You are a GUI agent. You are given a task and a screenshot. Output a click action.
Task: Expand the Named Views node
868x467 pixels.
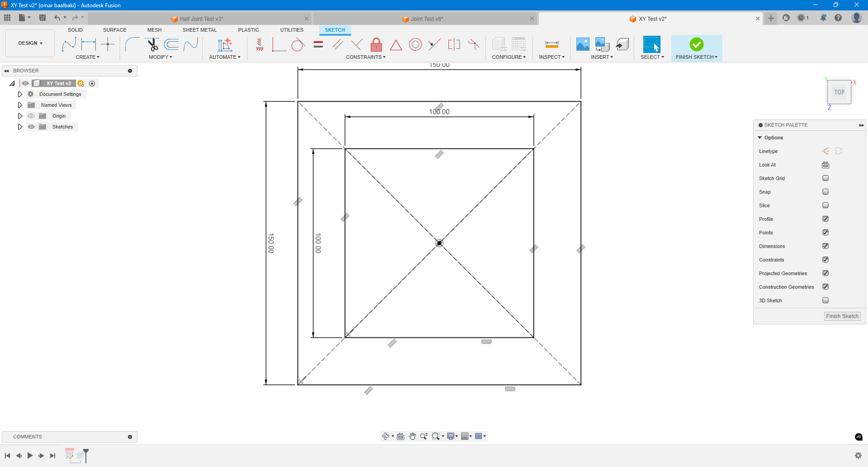pos(20,105)
